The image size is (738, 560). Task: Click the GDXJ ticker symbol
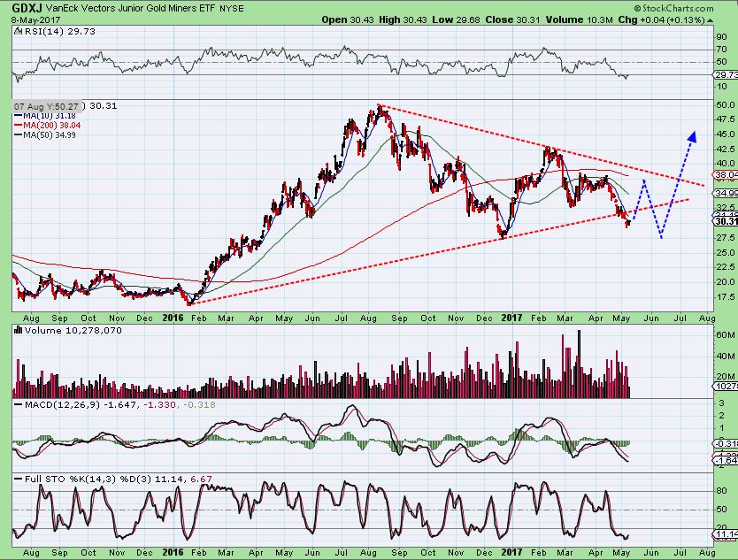(x=27, y=8)
